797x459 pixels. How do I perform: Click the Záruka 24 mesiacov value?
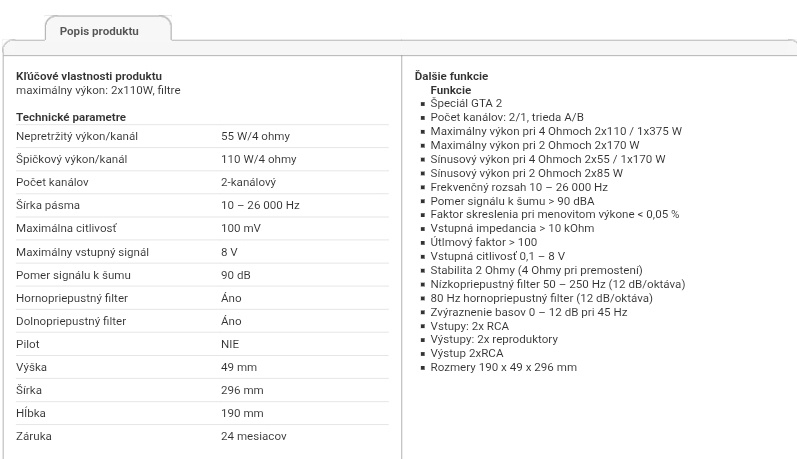[254, 436]
